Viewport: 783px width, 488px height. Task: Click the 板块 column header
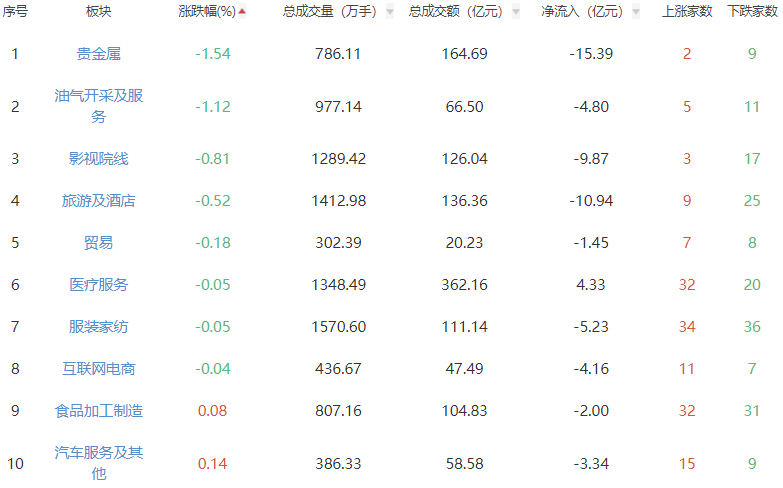point(99,12)
